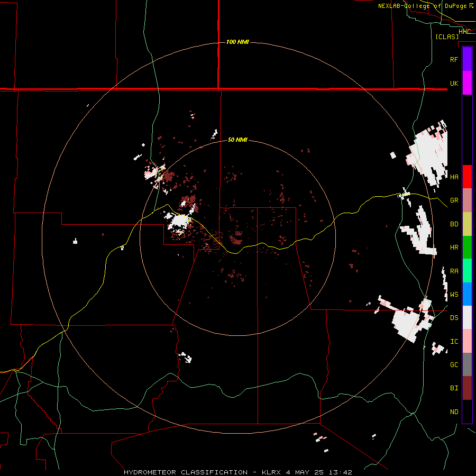Click the "RF" legend label
The height and width of the screenshot is (476, 476).
click(x=454, y=59)
